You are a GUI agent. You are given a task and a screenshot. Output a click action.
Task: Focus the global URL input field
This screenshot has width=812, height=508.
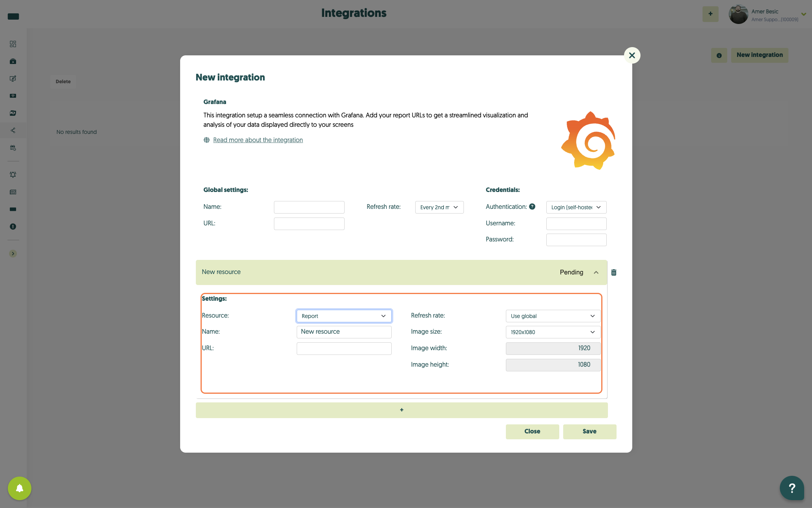(309, 224)
